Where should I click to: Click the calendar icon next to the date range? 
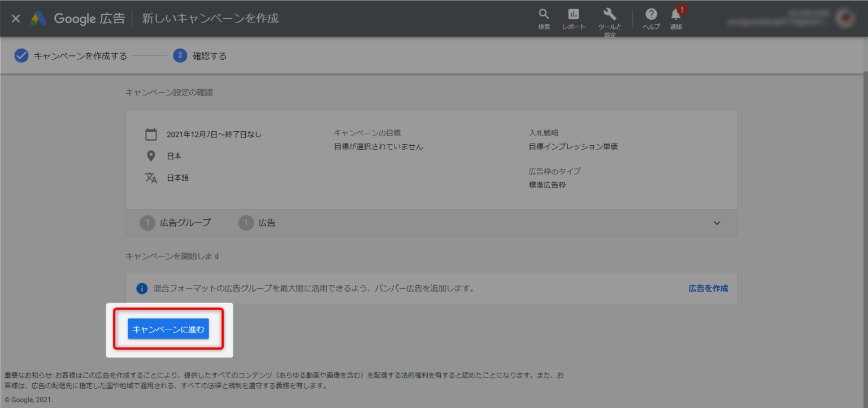pos(151,134)
